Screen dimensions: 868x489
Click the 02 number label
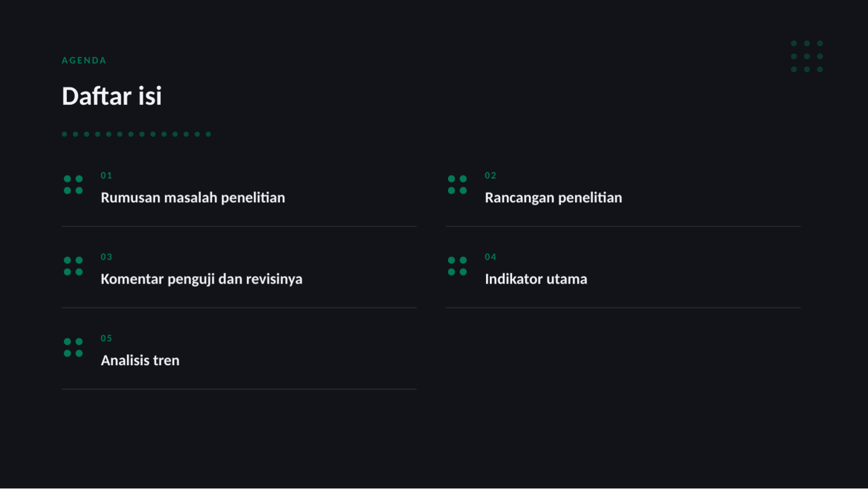[x=490, y=175]
